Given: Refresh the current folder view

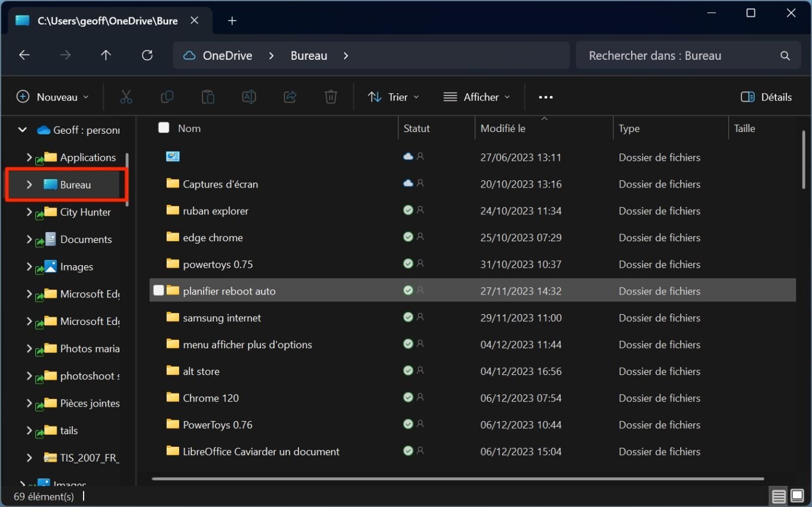Looking at the screenshot, I should click(x=147, y=56).
